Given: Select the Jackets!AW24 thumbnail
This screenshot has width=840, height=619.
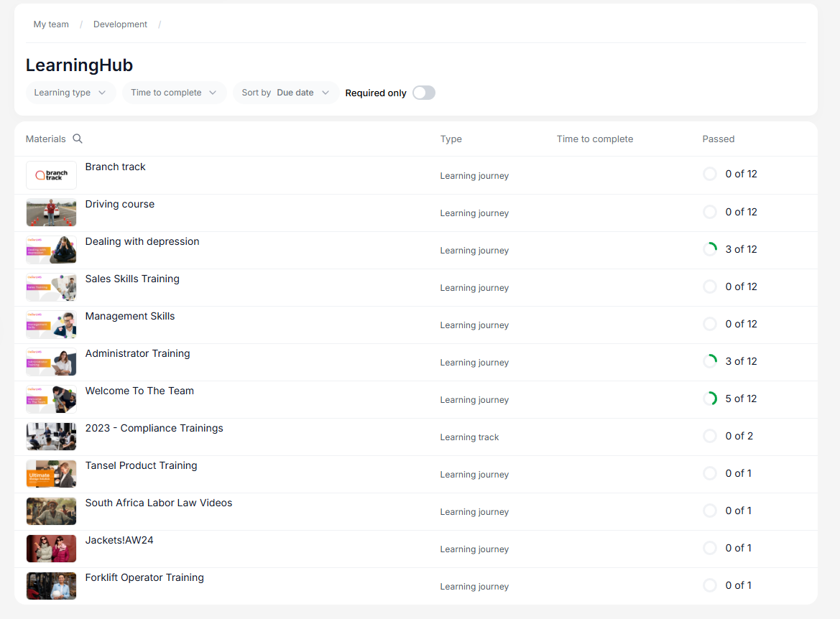Looking at the screenshot, I should pos(51,549).
